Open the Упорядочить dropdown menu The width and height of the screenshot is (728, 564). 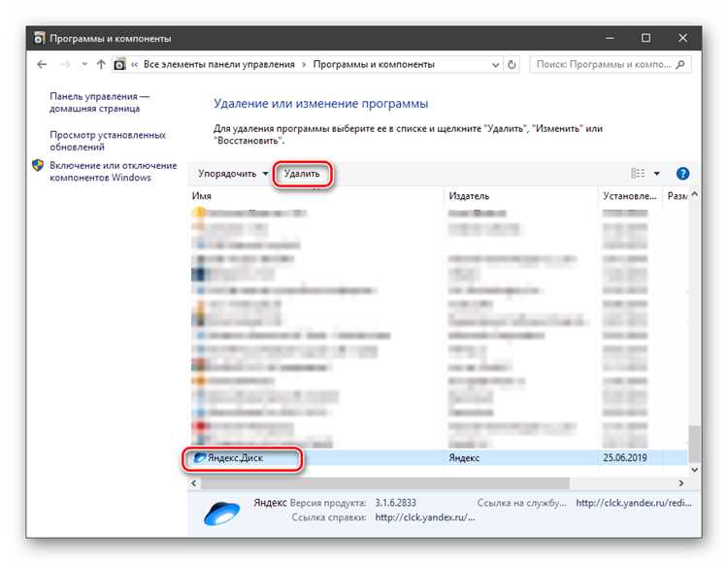pos(233,174)
